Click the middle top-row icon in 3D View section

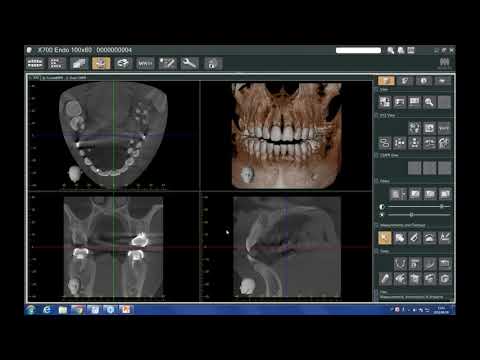[429, 128]
